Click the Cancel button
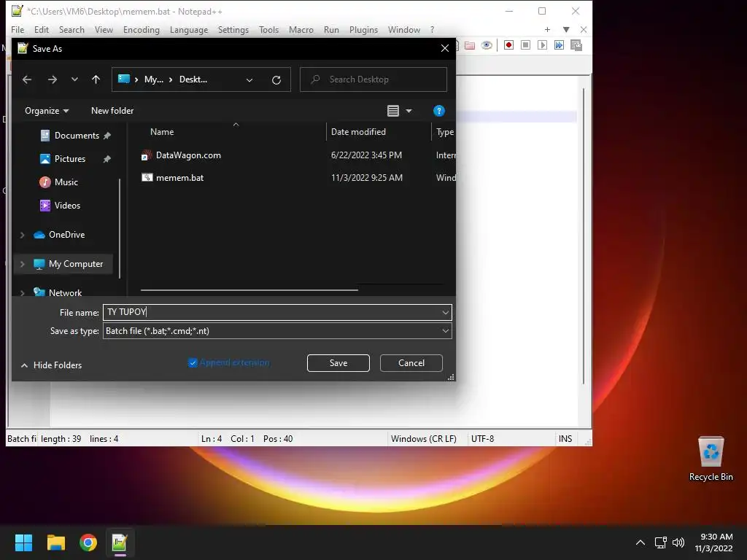 (x=411, y=363)
